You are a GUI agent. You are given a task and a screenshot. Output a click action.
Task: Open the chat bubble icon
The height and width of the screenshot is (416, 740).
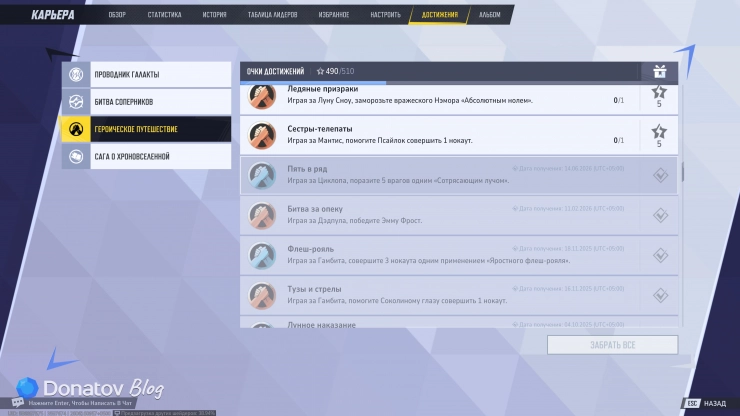[x=18, y=402]
